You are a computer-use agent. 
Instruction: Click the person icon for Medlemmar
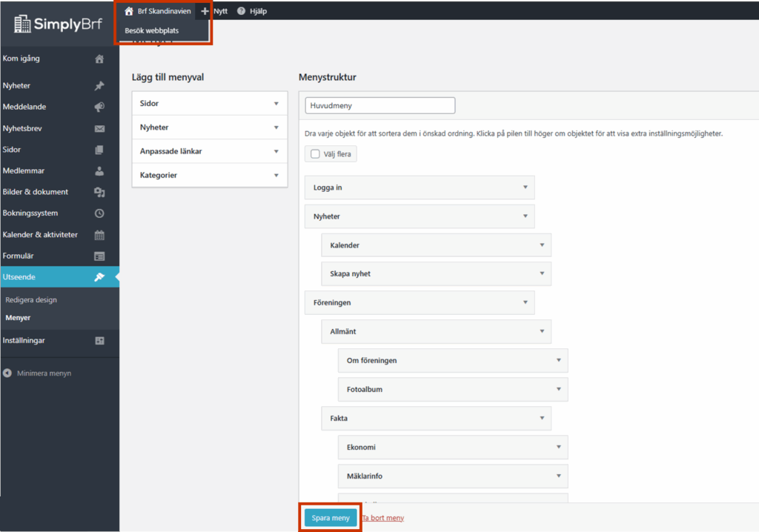99,171
